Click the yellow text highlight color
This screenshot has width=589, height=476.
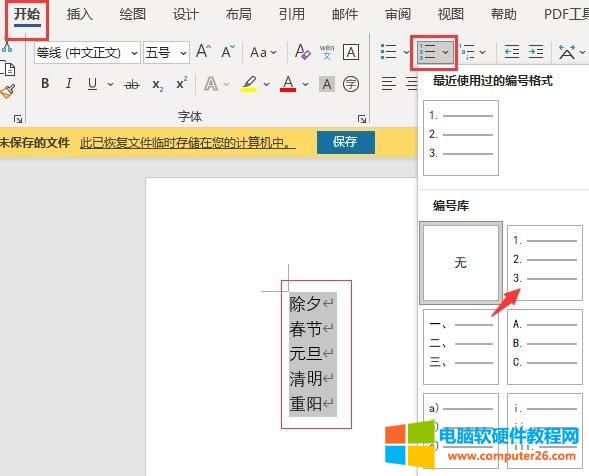[249, 84]
